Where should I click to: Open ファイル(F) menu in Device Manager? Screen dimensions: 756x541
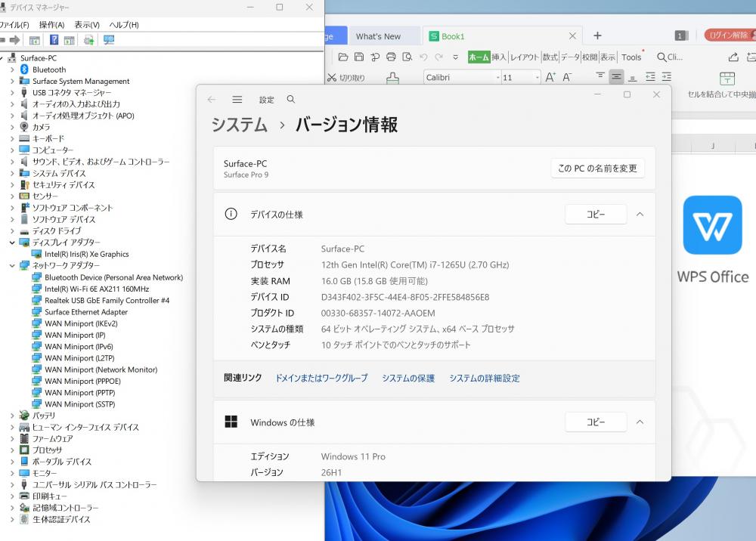14,25
